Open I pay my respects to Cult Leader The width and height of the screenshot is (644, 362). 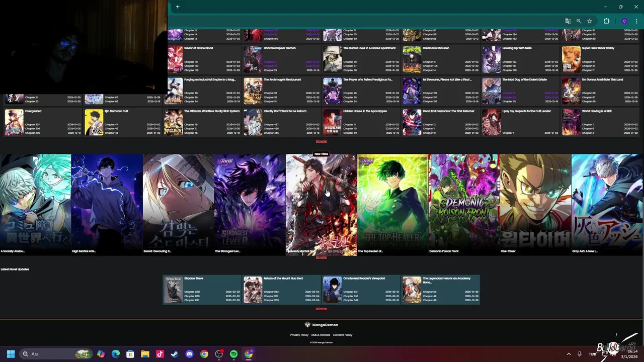tap(526, 111)
